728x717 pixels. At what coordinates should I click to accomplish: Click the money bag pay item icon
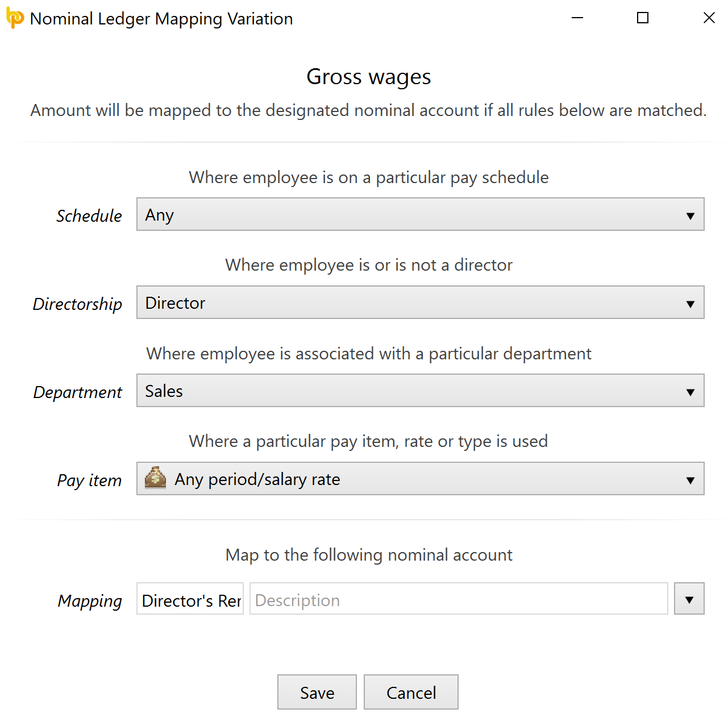[155, 478]
